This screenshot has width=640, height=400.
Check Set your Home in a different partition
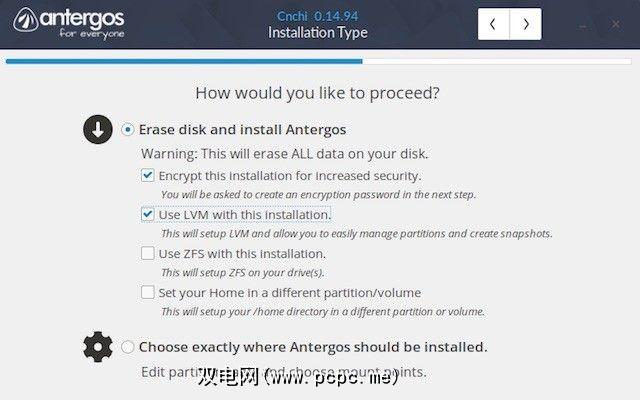(148, 293)
